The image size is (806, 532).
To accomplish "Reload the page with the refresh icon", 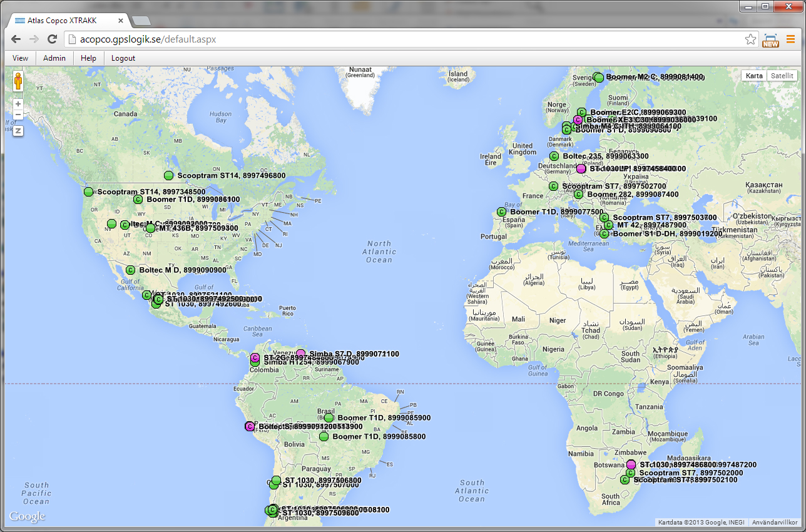I will point(53,39).
